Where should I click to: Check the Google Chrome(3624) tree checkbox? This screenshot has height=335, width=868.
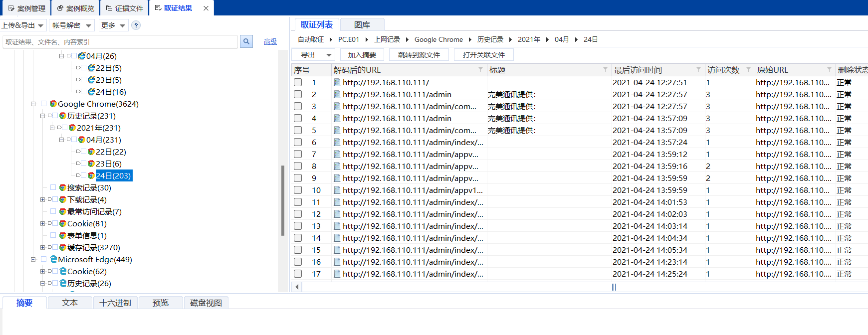coord(44,104)
